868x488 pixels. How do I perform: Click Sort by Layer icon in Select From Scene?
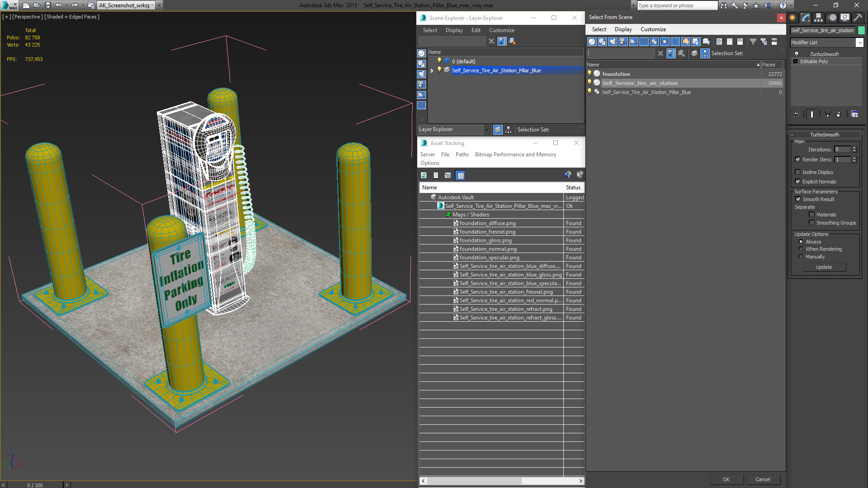[694, 53]
